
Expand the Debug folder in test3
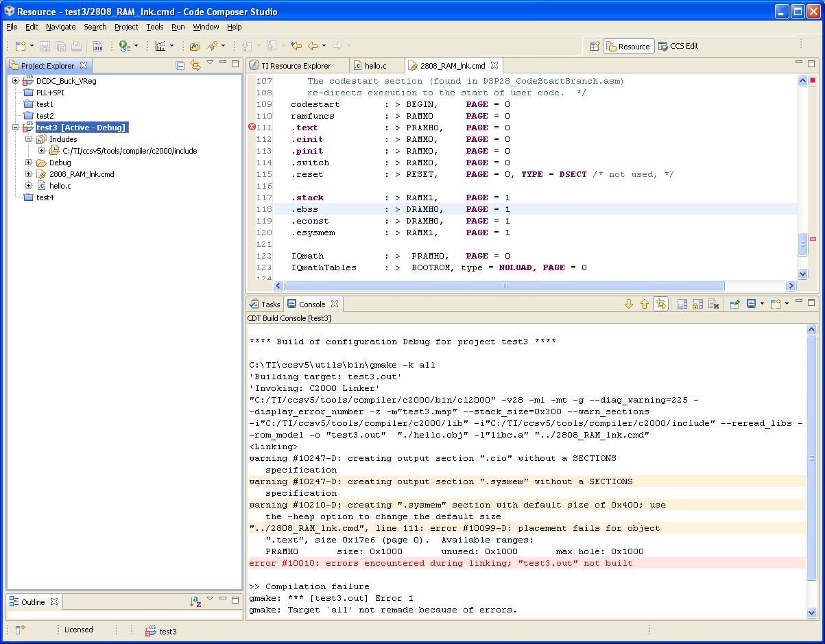pyautogui.click(x=29, y=163)
